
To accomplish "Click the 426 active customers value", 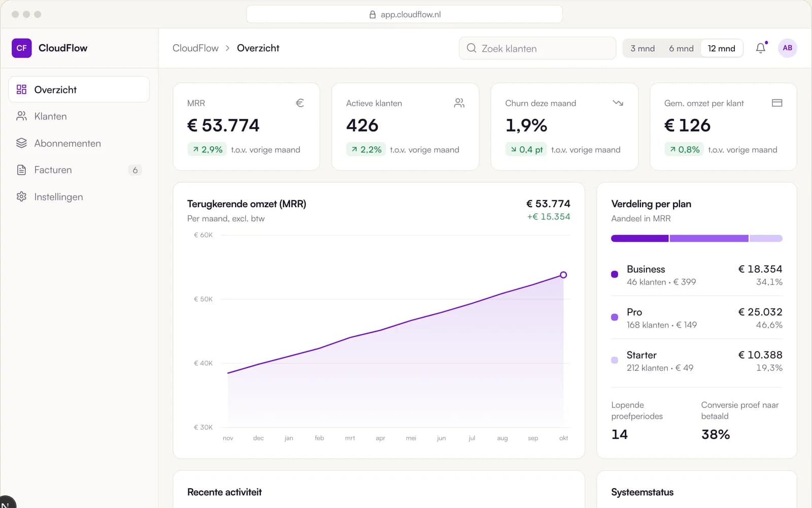I will (362, 125).
